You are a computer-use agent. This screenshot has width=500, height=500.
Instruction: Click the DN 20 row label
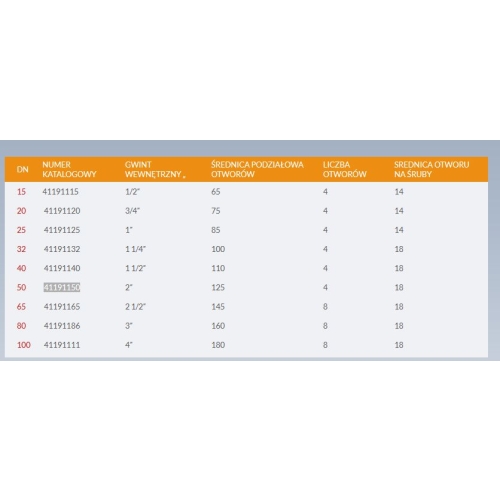point(21,211)
